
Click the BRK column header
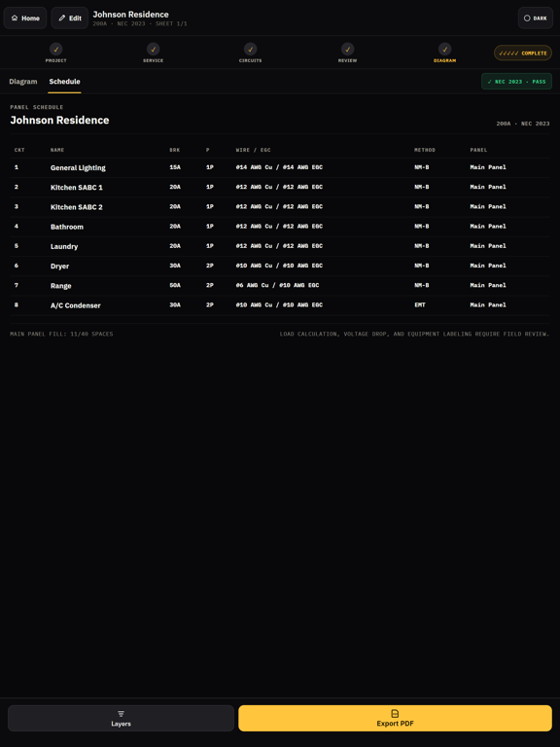[175, 150]
